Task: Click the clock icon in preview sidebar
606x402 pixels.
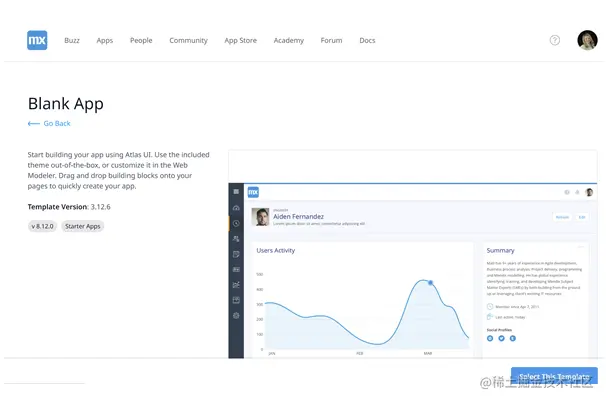Action: (x=236, y=223)
